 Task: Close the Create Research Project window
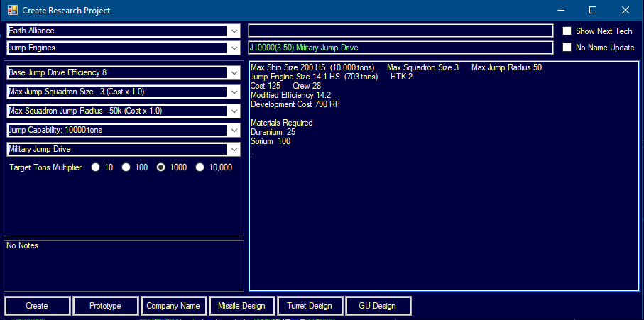coord(626,10)
